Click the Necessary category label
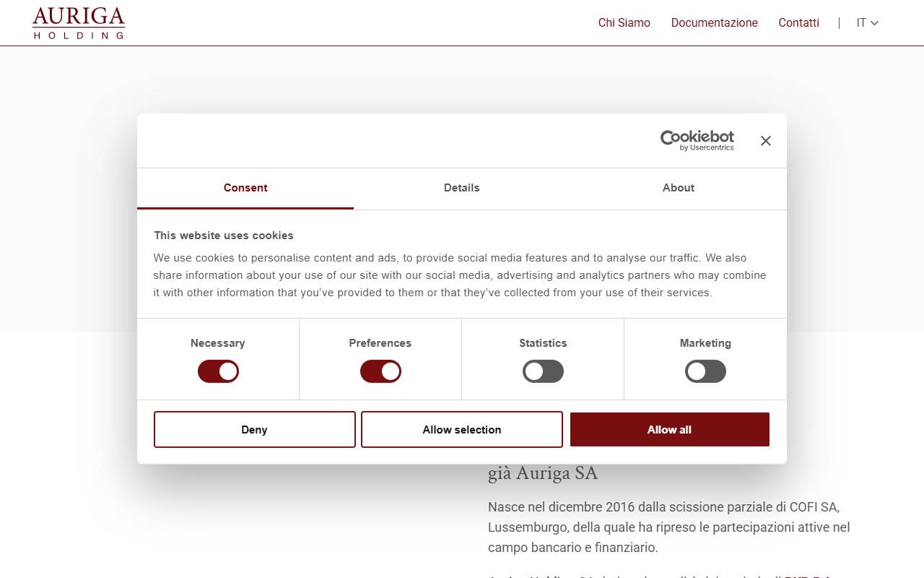 tap(217, 343)
